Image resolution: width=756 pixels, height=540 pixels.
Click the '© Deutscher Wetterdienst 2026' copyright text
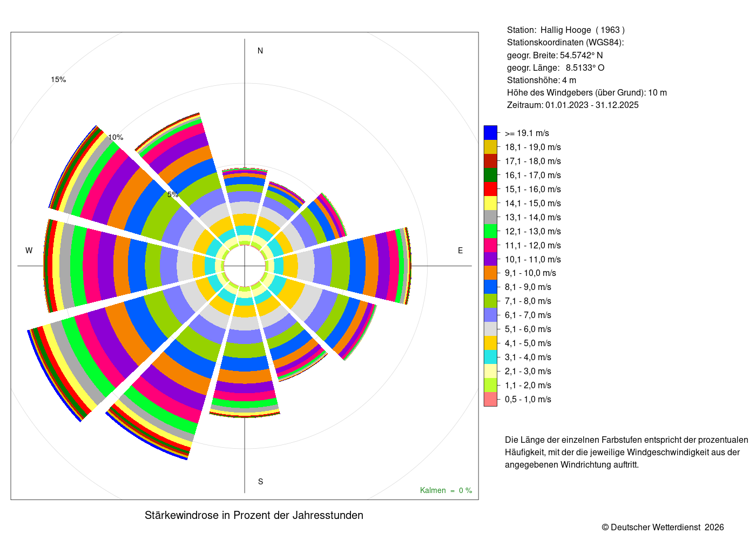pos(663,528)
